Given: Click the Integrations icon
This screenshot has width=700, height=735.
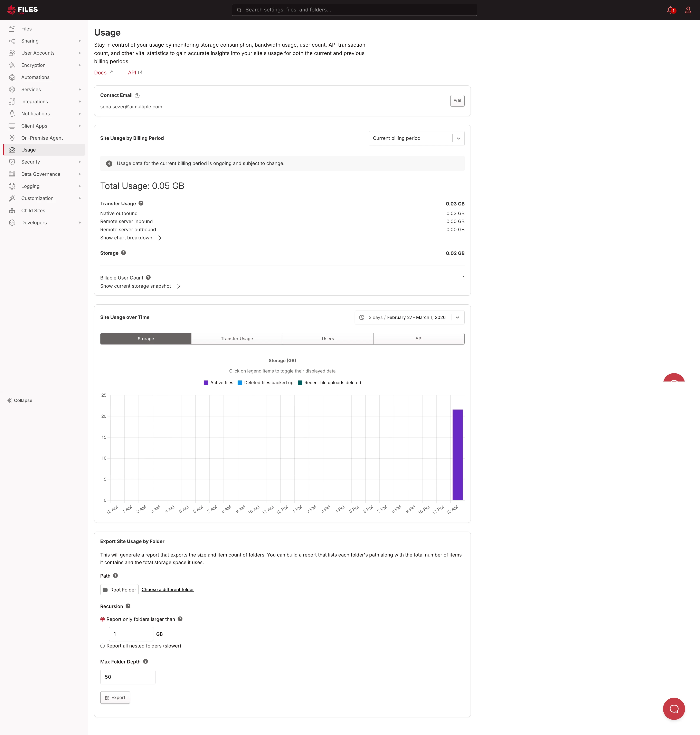Looking at the screenshot, I should tap(12, 102).
